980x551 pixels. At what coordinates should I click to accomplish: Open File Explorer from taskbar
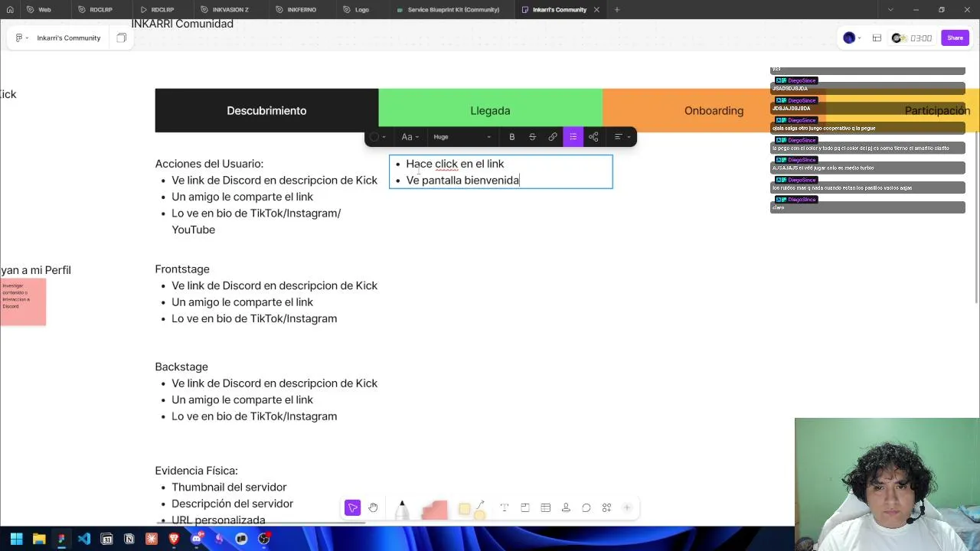[39, 539]
